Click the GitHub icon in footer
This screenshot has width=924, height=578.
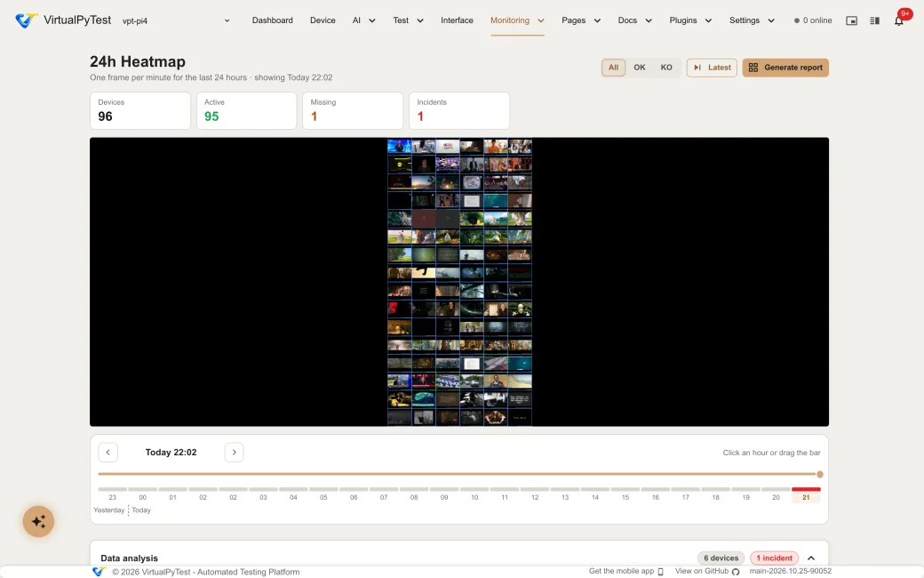tap(736, 572)
